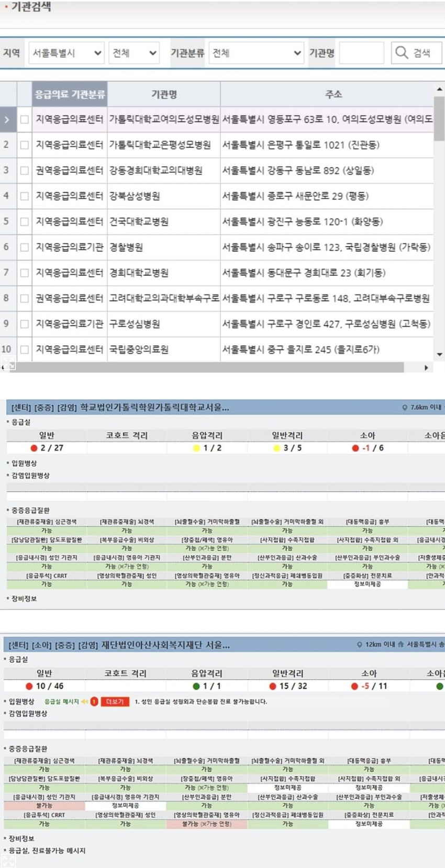Click the location pin icon beside 7.6km 이내
The image size is (445, 868).
pyautogui.click(x=404, y=408)
